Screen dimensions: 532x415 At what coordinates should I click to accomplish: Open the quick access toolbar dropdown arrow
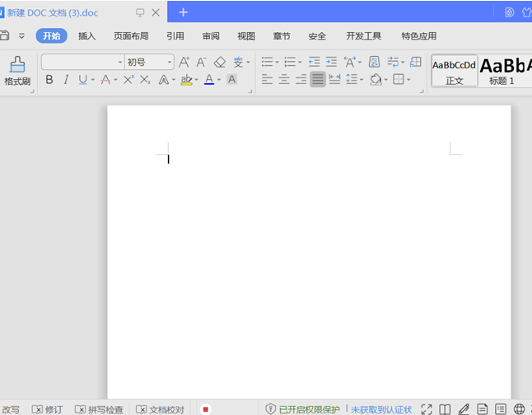tap(21, 35)
